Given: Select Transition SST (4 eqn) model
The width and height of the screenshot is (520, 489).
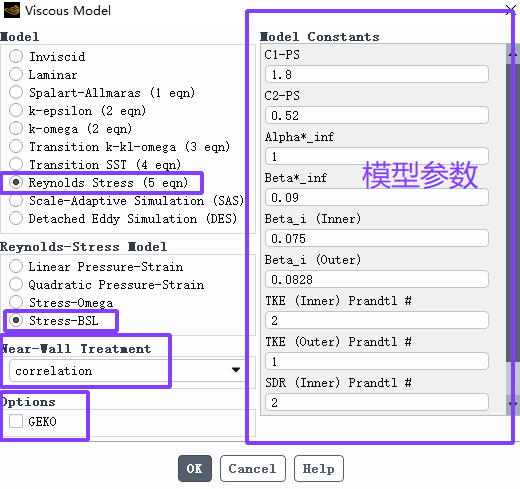Looking at the screenshot, I should point(16,164).
